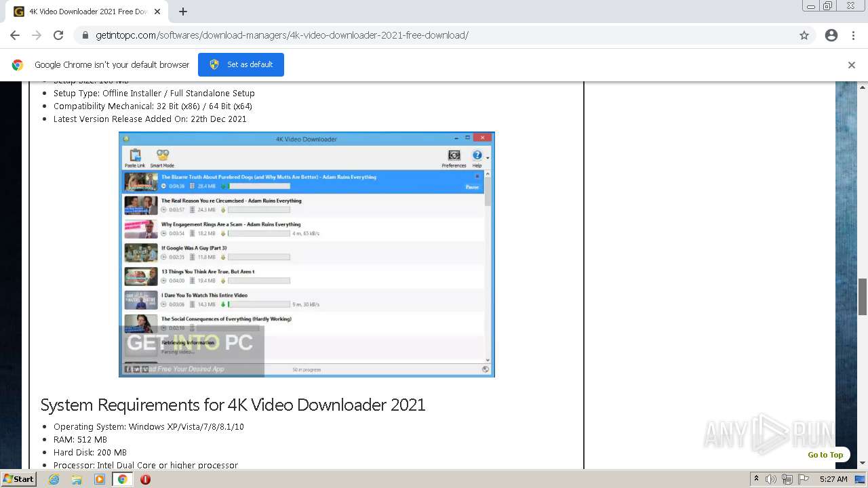The height and width of the screenshot is (488, 868).
Task: Click the Go to Top link
Action: tap(825, 455)
